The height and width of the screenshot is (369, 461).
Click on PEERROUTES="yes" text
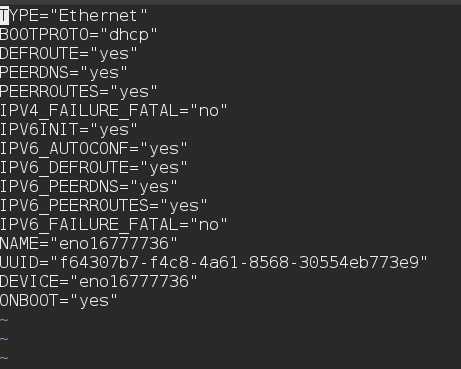coord(79,92)
